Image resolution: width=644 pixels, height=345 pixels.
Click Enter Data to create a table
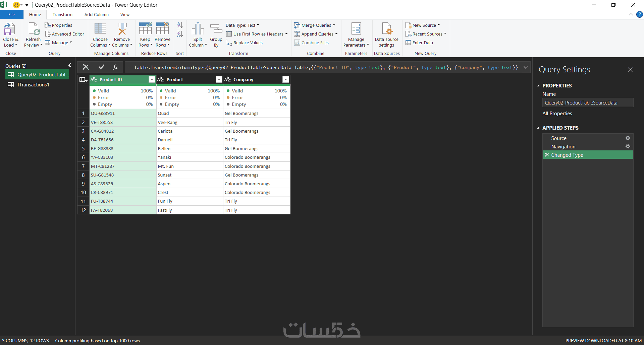419,43
